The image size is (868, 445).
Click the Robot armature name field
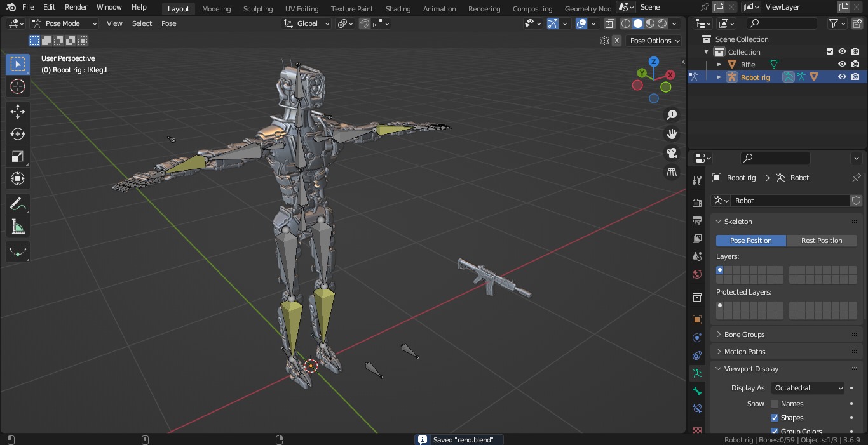(x=789, y=201)
